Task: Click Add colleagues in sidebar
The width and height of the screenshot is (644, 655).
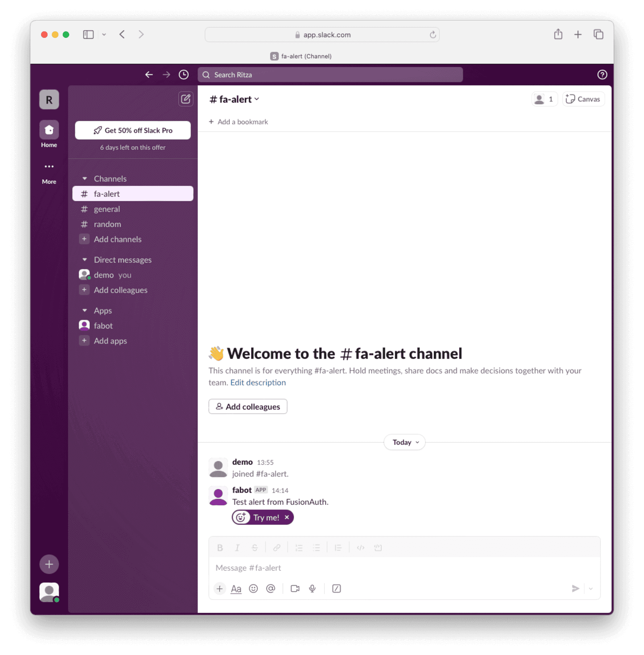Action: 133,290
